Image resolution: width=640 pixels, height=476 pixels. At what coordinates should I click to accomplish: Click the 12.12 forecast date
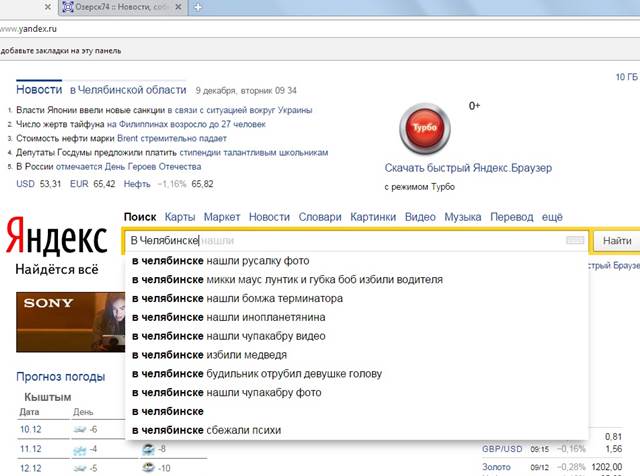[31, 468]
